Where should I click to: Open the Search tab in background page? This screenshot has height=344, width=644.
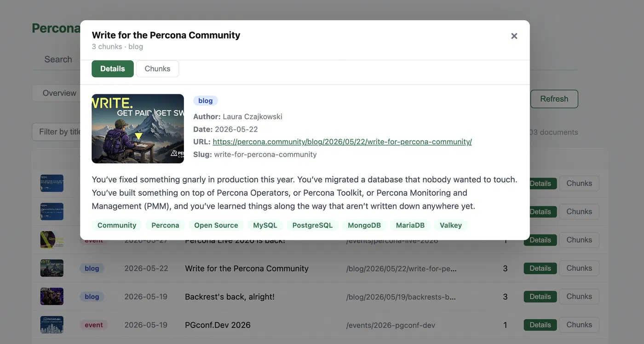tap(58, 59)
